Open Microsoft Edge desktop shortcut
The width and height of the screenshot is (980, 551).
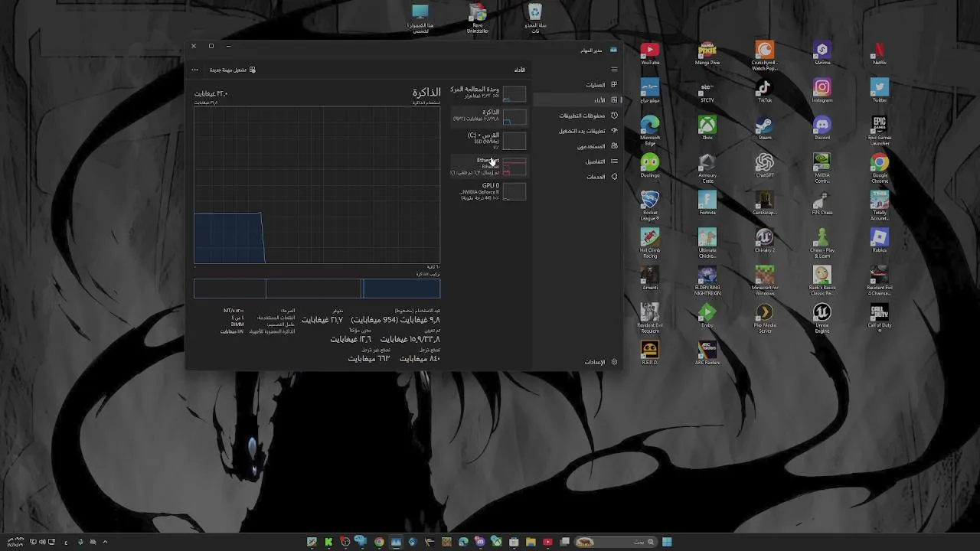pyautogui.click(x=650, y=131)
